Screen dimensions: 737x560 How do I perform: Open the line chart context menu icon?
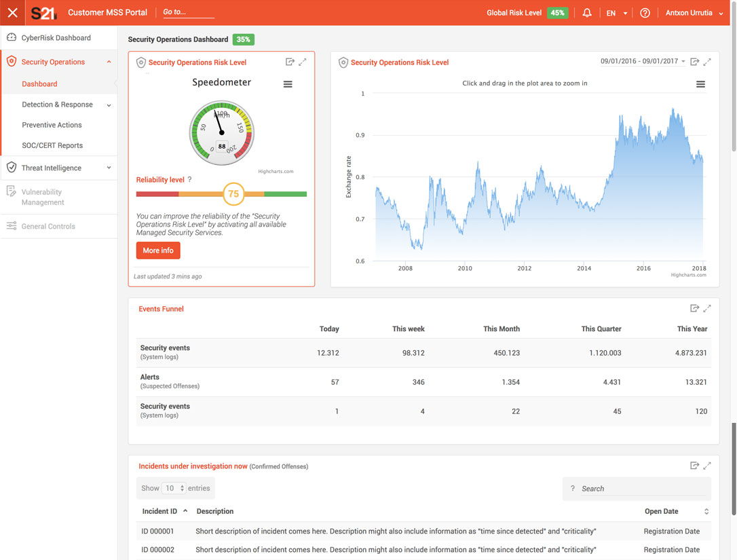(x=700, y=84)
